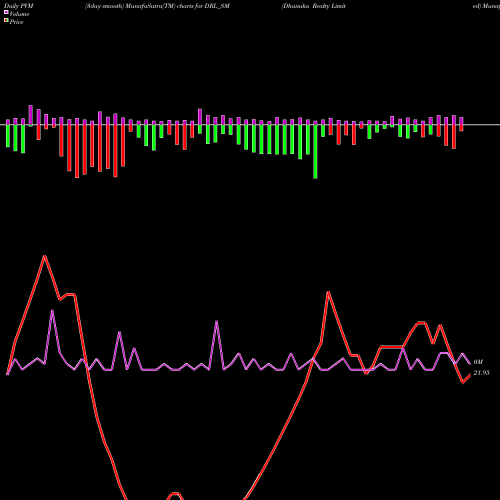Select the 'Price' legend label
The image size is (500, 500).
(16, 22)
